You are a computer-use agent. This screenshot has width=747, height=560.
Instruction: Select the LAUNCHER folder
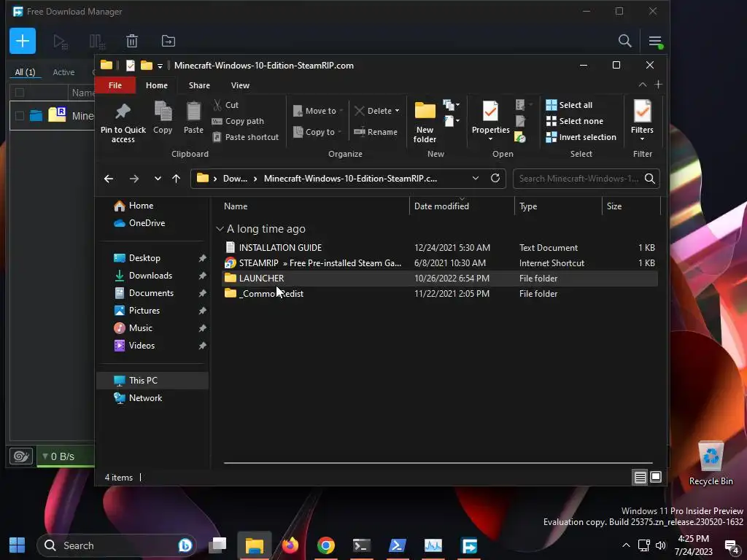[440, 278]
